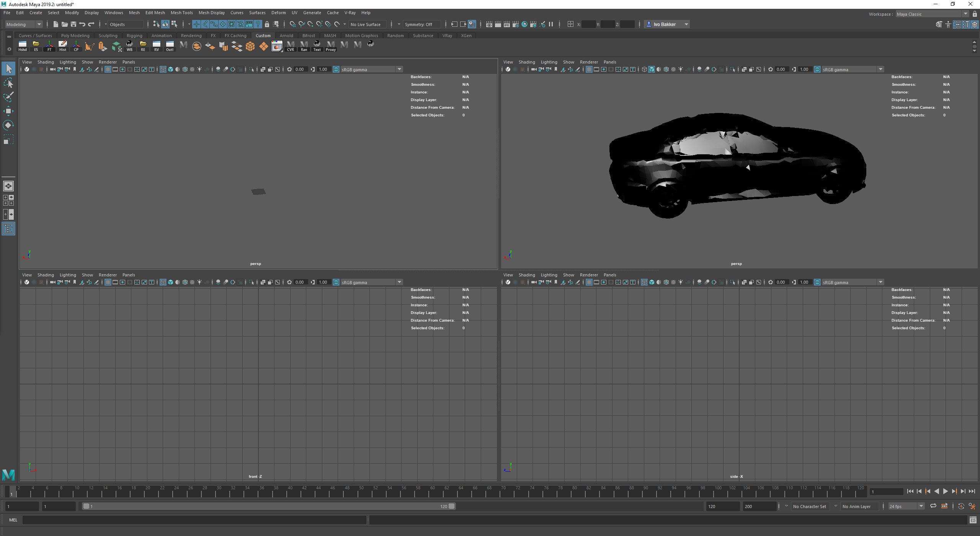Switch to the Substance shelf tab
Image resolution: width=980 pixels, height=536 pixels.
[x=423, y=36]
